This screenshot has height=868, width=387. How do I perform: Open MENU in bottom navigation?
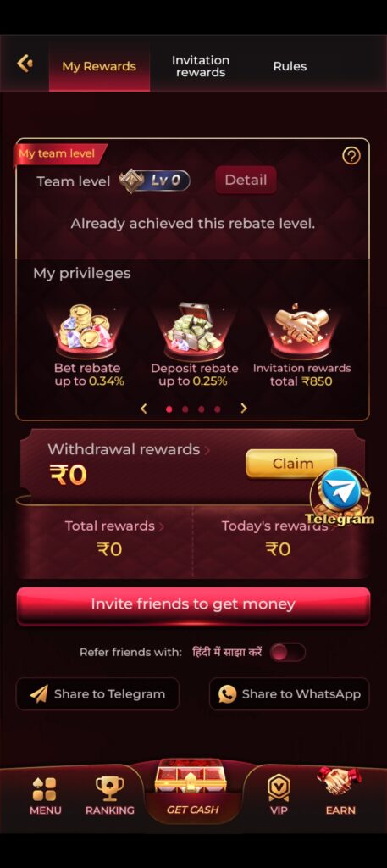44,797
